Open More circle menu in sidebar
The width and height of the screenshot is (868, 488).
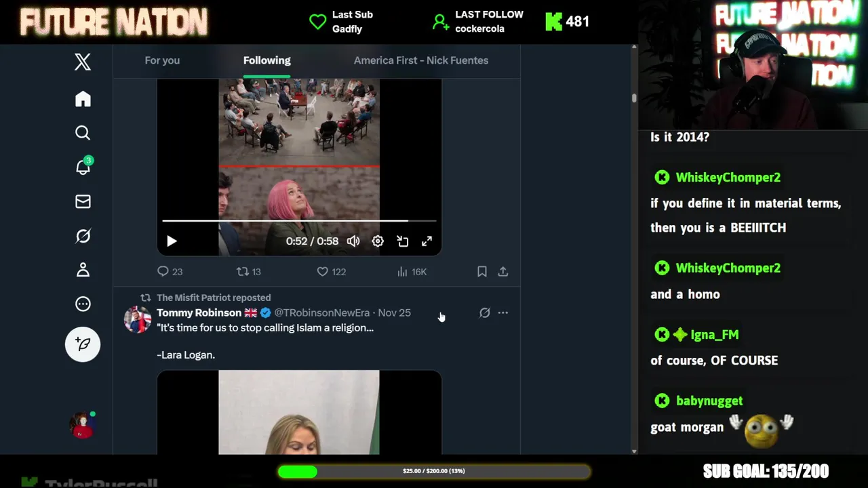click(83, 304)
